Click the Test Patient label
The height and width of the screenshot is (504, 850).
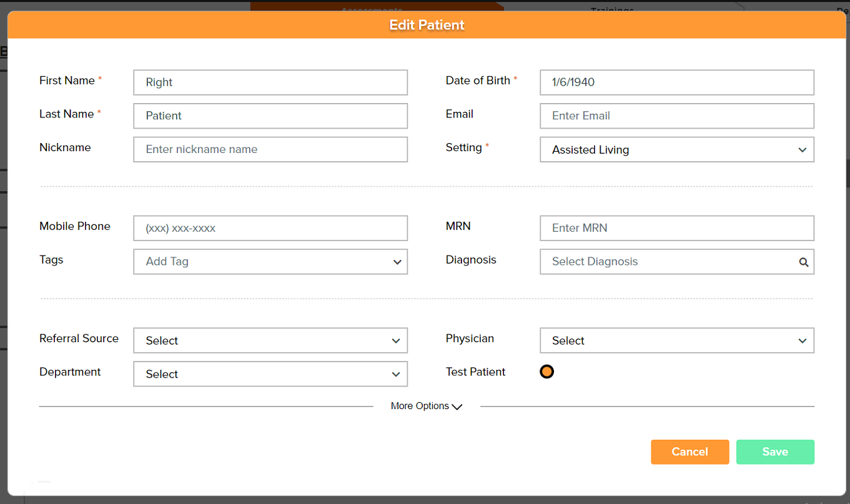point(475,372)
